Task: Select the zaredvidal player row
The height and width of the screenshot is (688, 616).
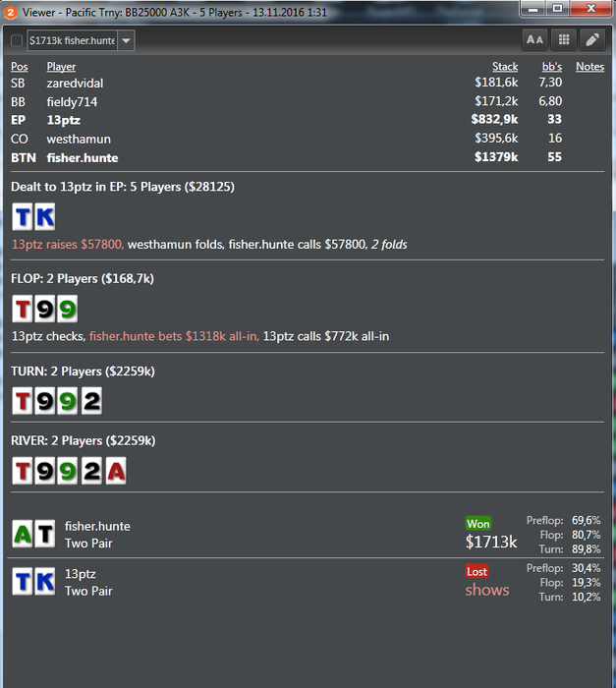Action: [308, 83]
